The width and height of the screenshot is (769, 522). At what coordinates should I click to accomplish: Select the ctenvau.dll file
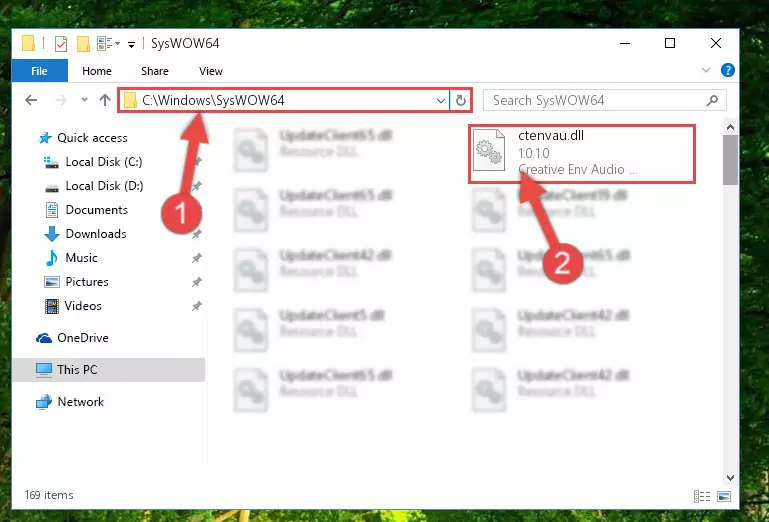582,154
